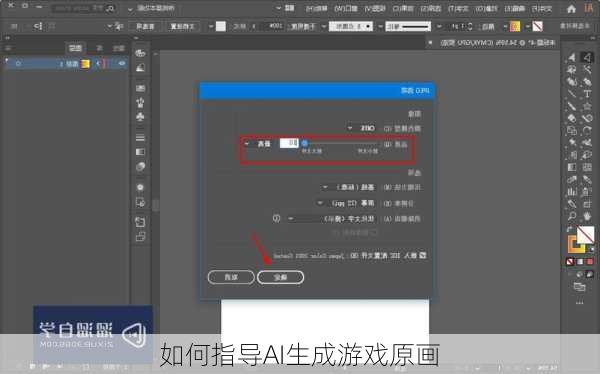
Task: Open the 屏幕 (72 ppi) resolution dropdown
Action: point(346,203)
